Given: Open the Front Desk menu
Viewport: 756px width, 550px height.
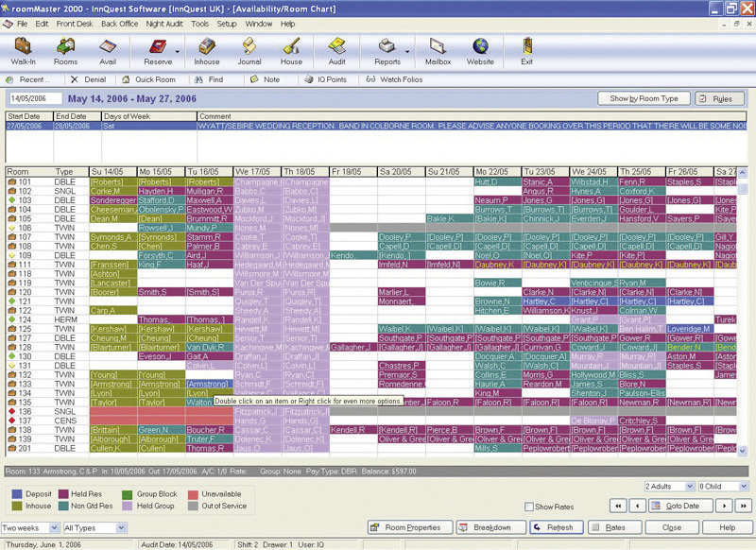Looking at the screenshot, I should click(x=74, y=23).
